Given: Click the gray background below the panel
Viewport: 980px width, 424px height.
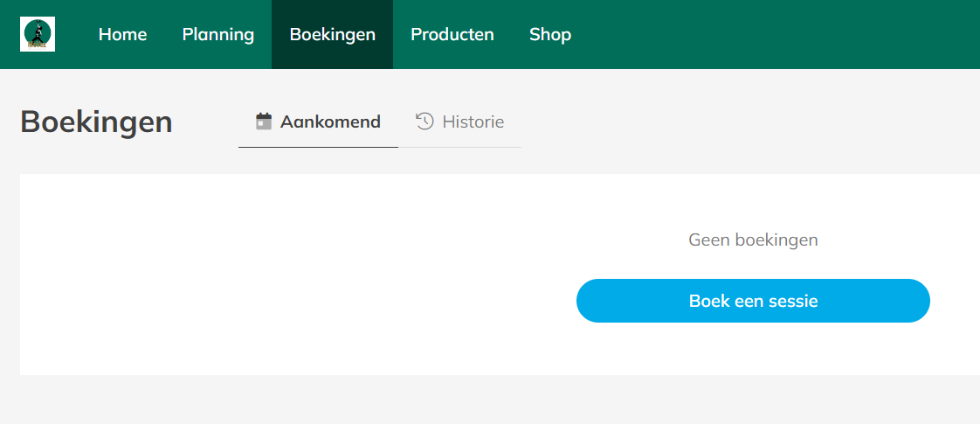Looking at the screenshot, I should (489, 400).
